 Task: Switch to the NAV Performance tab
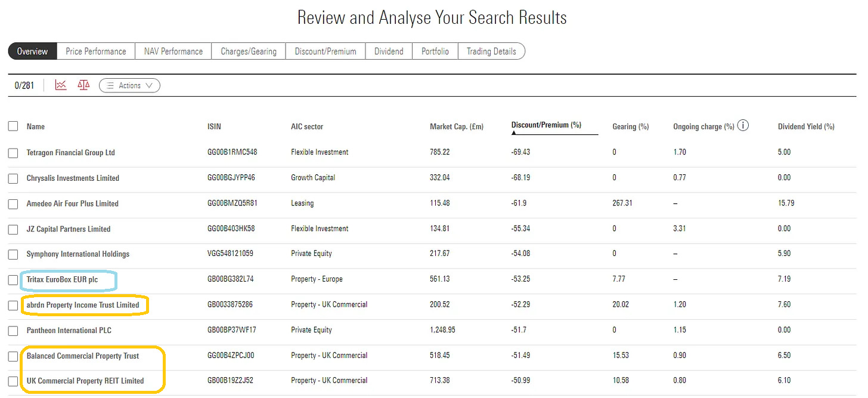(x=173, y=51)
